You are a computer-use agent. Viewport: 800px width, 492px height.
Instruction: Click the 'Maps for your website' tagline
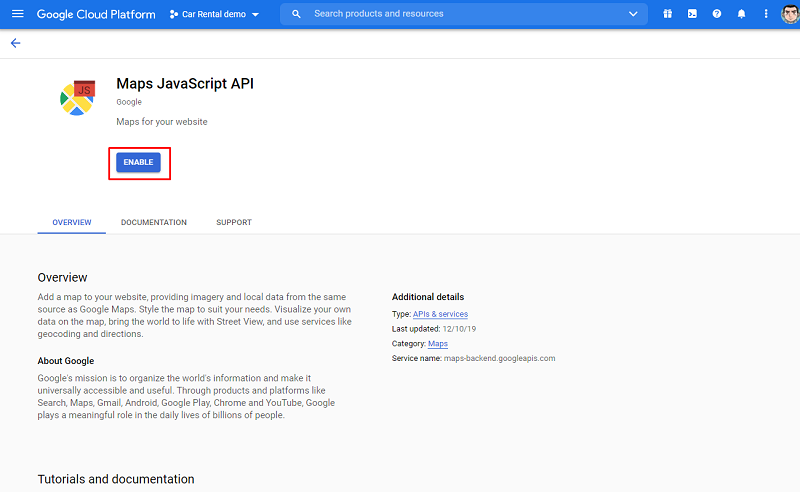point(162,122)
